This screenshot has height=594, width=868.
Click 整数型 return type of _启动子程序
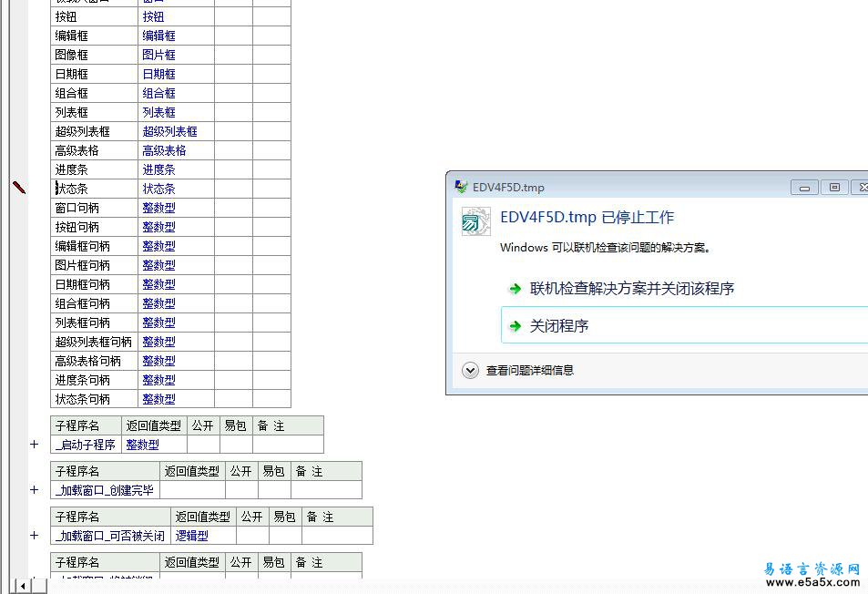tap(155, 445)
